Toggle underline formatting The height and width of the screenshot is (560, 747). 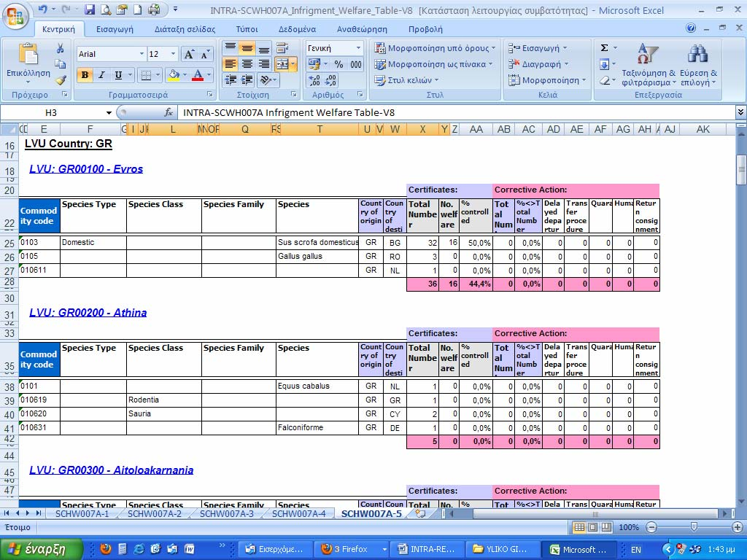pyautogui.click(x=118, y=75)
